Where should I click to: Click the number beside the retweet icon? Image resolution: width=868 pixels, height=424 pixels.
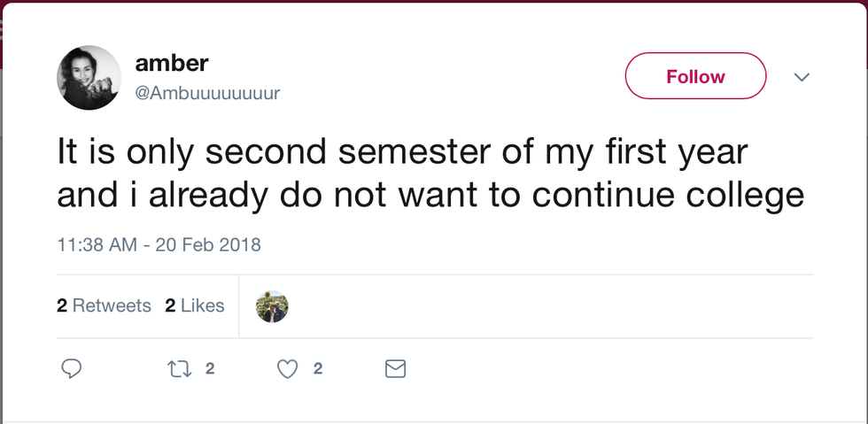210,369
